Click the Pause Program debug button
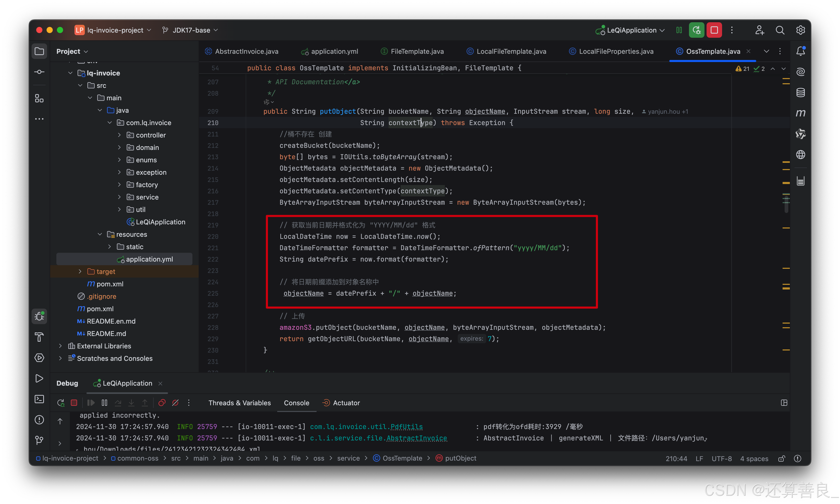This screenshot has height=504, width=840. coord(104,403)
